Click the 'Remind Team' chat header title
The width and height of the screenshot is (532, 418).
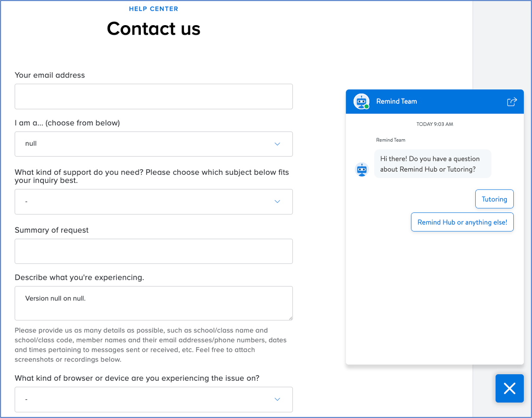396,101
